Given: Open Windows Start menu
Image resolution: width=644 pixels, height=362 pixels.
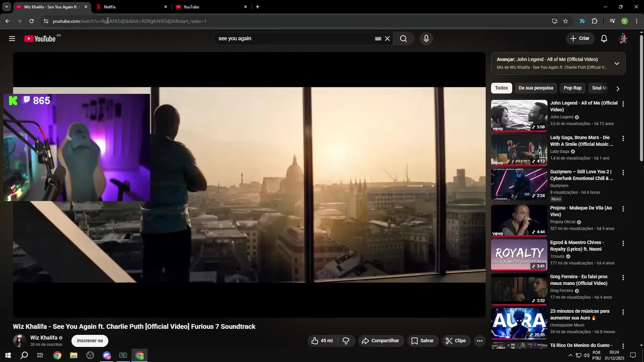Looking at the screenshot, I should [x=8, y=355].
